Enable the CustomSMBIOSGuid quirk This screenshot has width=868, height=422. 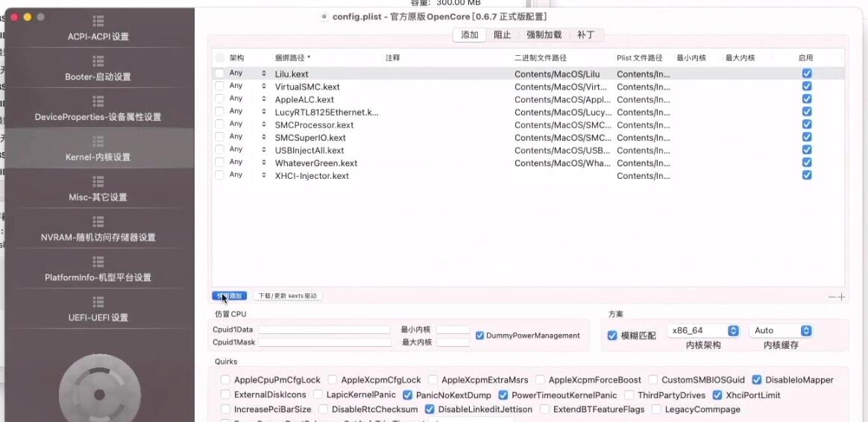pos(653,380)
